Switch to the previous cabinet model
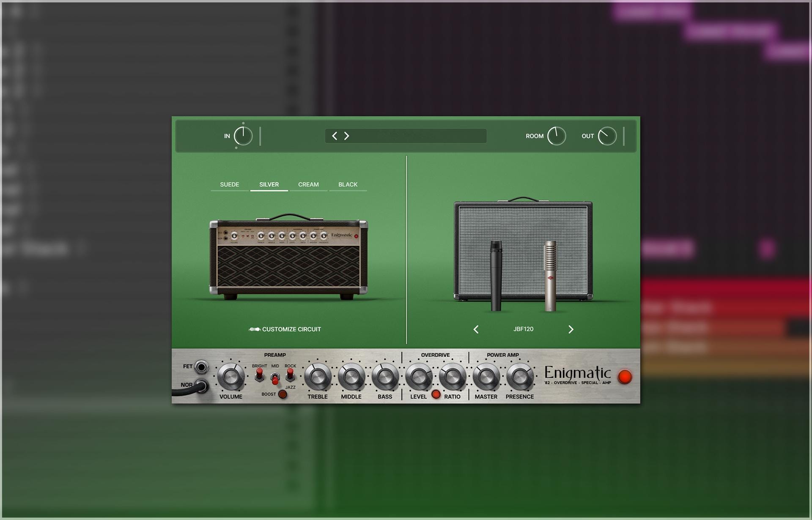The image size is (812, 520). pos(476,329)
